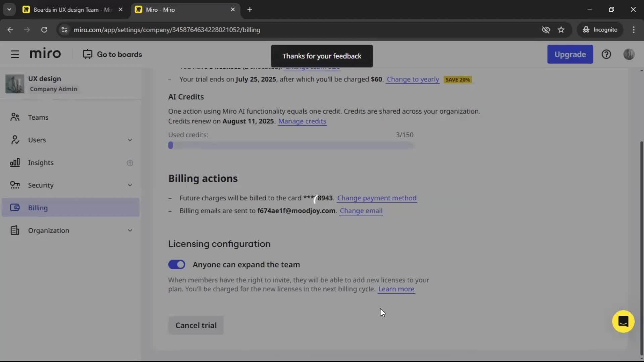Screen dimensions: 644x362
Task: Click the Security key icon
Action: pos(15,185)
